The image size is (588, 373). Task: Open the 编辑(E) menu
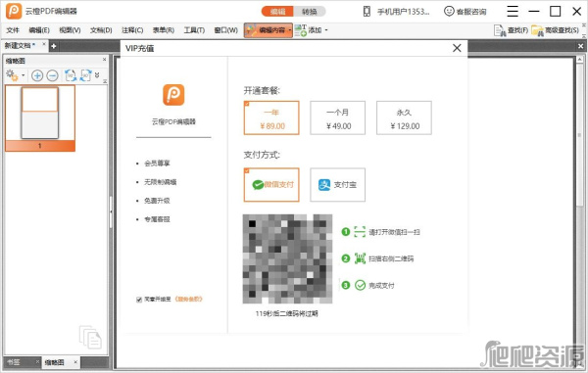(39, 30)
